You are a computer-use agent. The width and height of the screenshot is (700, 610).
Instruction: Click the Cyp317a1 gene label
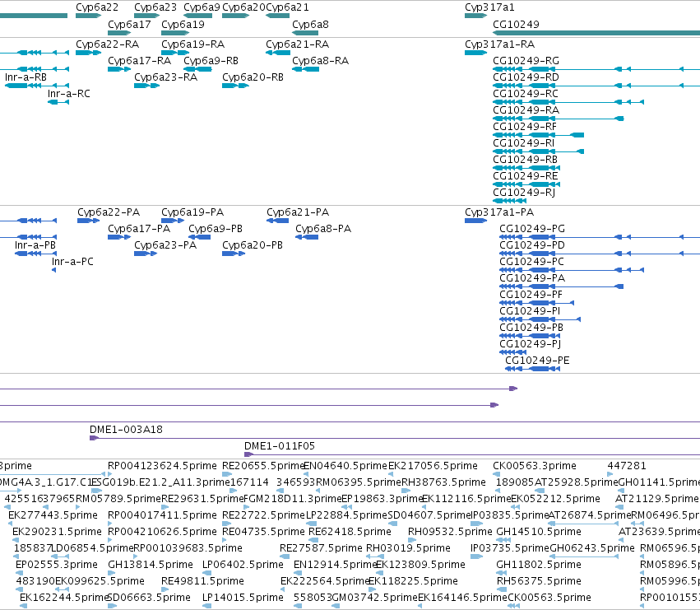point(489,7)
